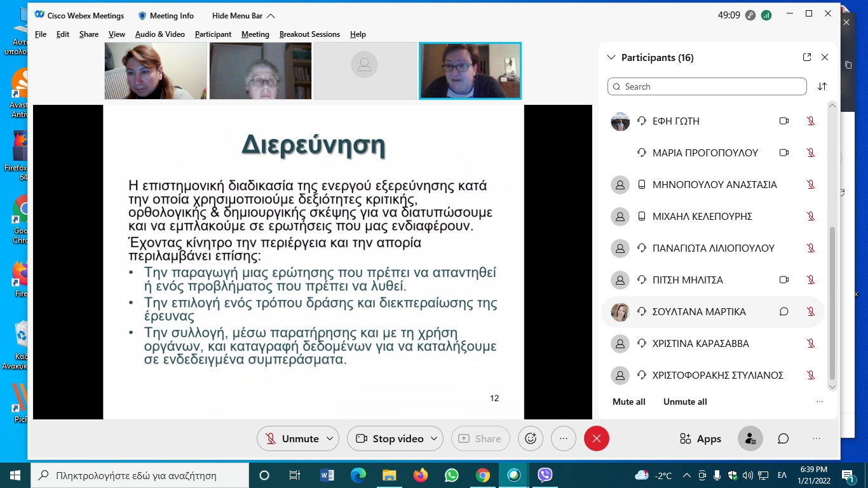Screen dimensions: 868x488
Task: Toggle microphone for ΣΟΥΛΤΑΝΑ ΜΑΡΤΙΚΑ
Action: click(810, 311)
